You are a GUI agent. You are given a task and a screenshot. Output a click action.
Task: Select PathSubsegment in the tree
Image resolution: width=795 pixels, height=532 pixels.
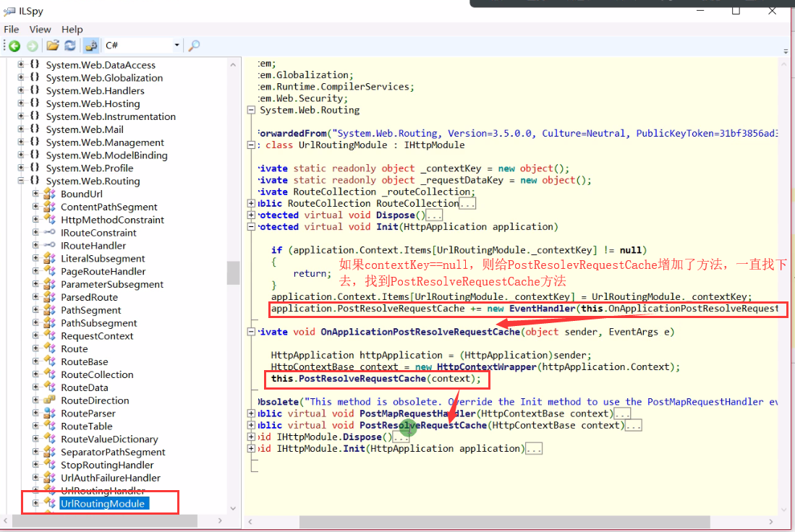coord(99,323)
